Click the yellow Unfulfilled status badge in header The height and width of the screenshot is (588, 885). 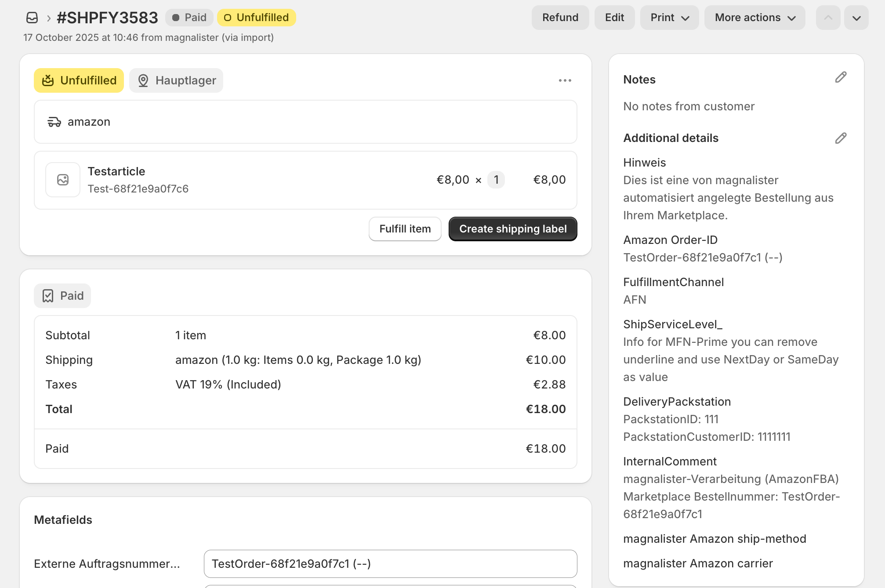pyautogui.click(x=256, y=18)
